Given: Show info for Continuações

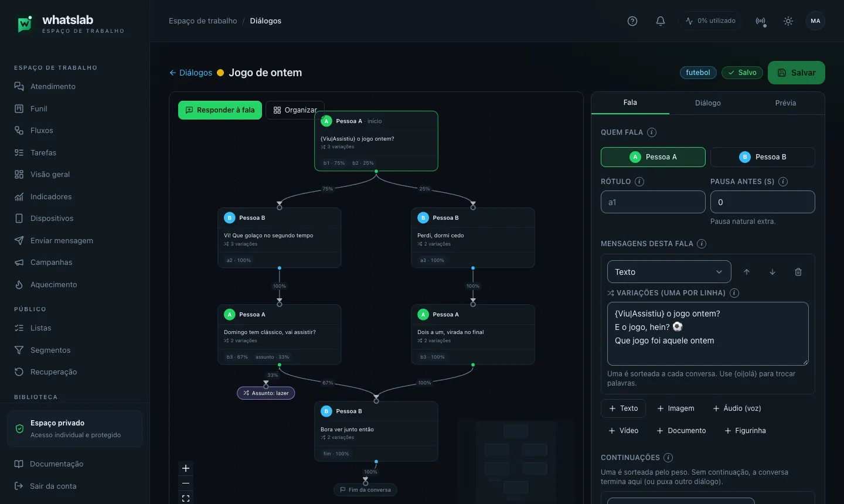Looking at the screenshot, I should point(668,458).
